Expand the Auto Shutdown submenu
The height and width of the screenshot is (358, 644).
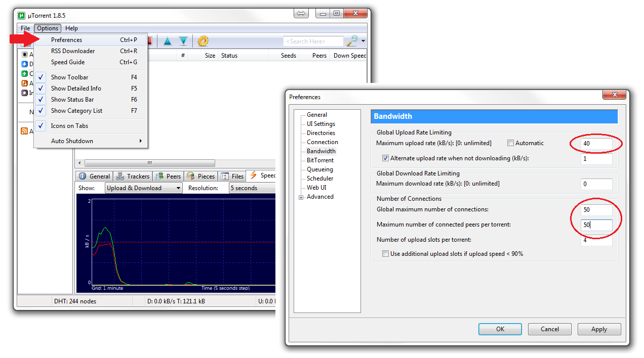(x=91, y=141)
